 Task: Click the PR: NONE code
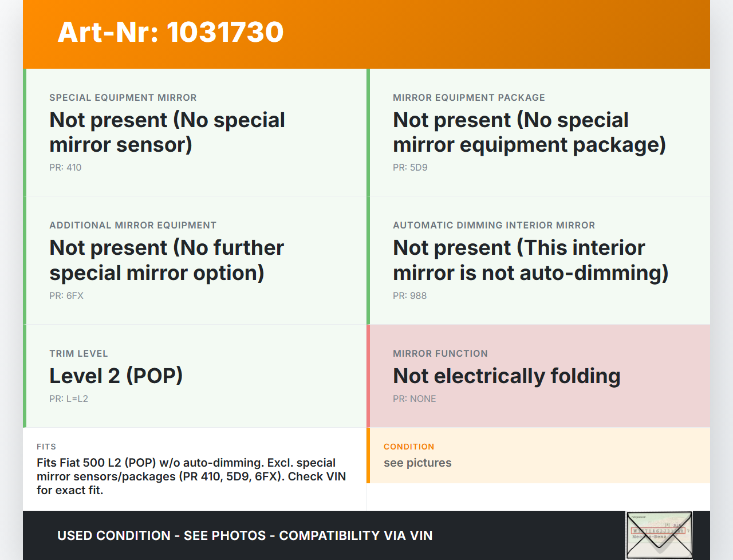(414, 399)
